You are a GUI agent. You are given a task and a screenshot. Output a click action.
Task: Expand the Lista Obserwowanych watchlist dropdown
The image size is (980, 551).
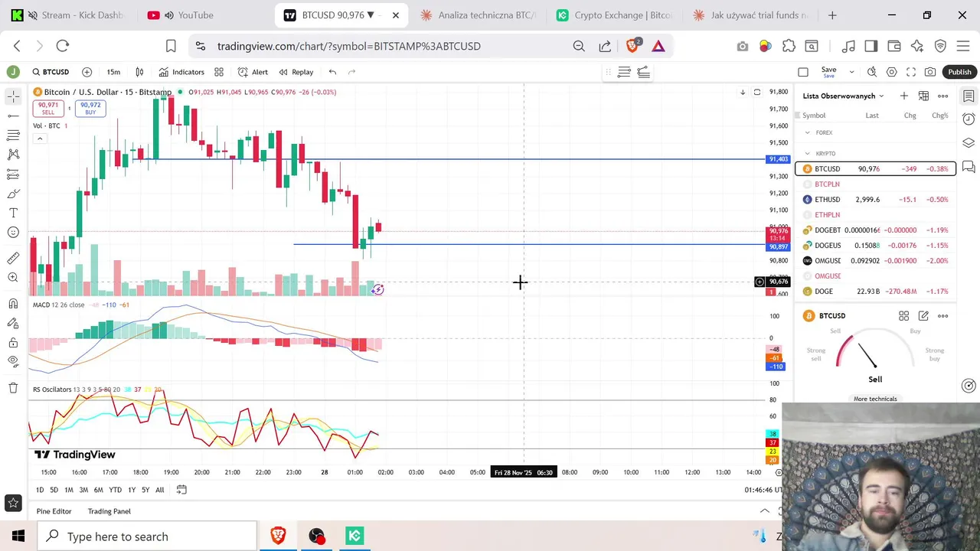click(844, 96)
